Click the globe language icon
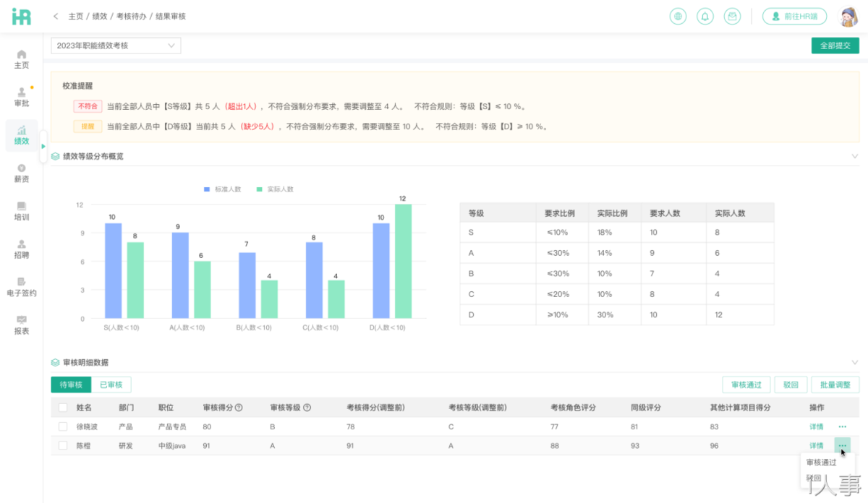 coord(678,16)
